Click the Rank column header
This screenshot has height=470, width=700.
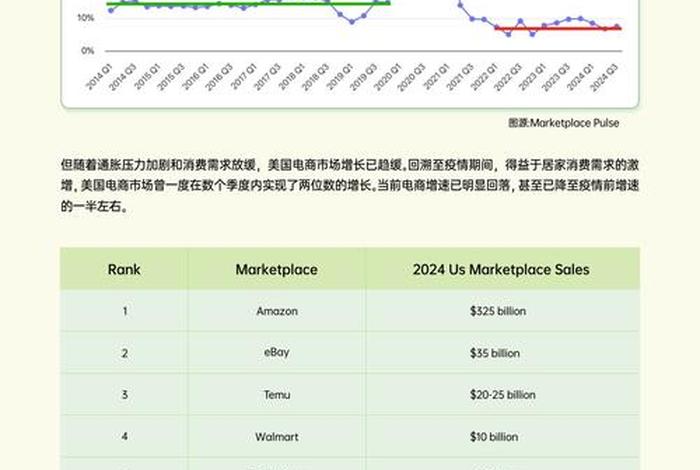(124, 270)
